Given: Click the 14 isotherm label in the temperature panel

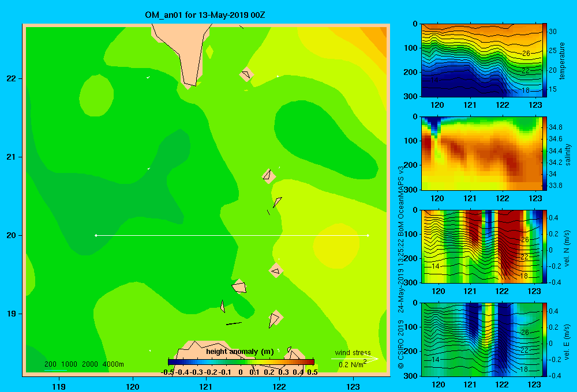Looking at the screenshot, I should [434, 80].
